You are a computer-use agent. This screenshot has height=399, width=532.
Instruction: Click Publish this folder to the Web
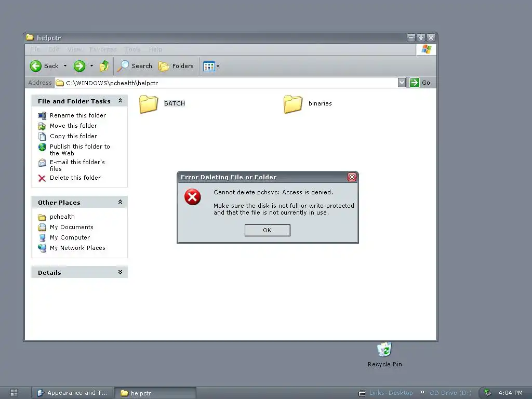coord(79,150)
